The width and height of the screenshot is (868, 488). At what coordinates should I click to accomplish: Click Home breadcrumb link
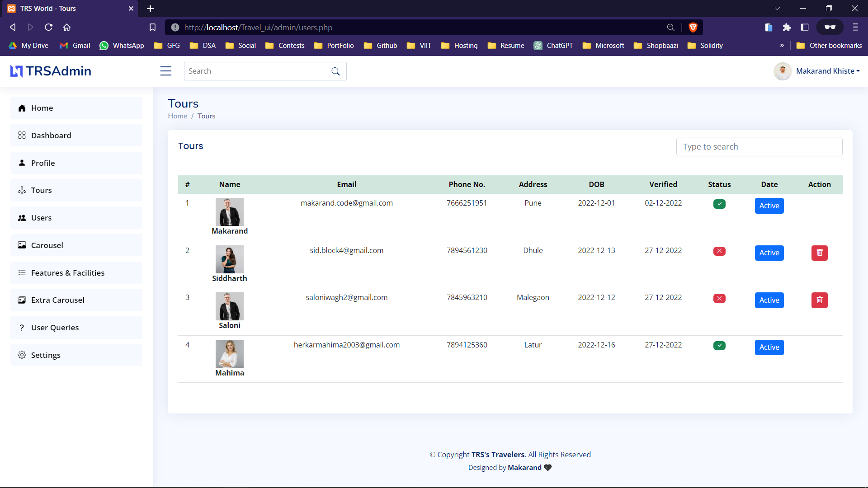177,116
